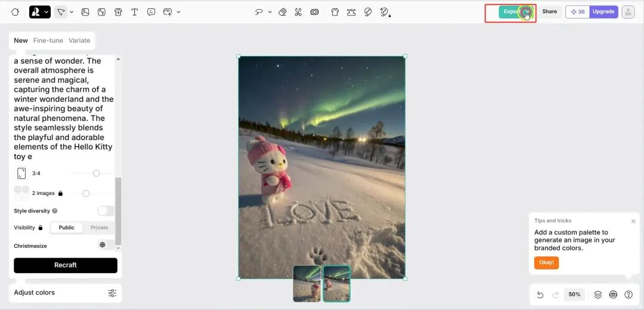Select the first generated image thumbnail

click(307, 284)
